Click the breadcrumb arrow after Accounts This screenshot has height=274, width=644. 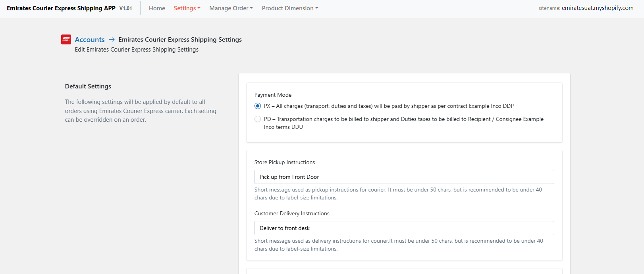pyautogui.click(x=112, y=39)
